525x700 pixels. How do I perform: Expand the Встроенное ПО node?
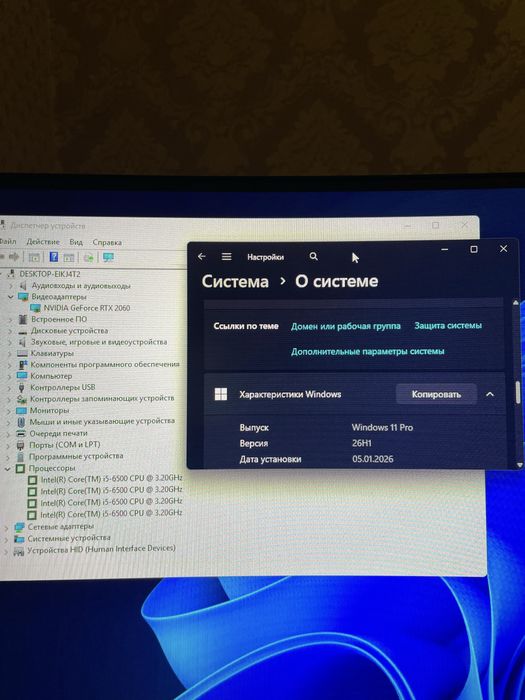click(10, 320)
